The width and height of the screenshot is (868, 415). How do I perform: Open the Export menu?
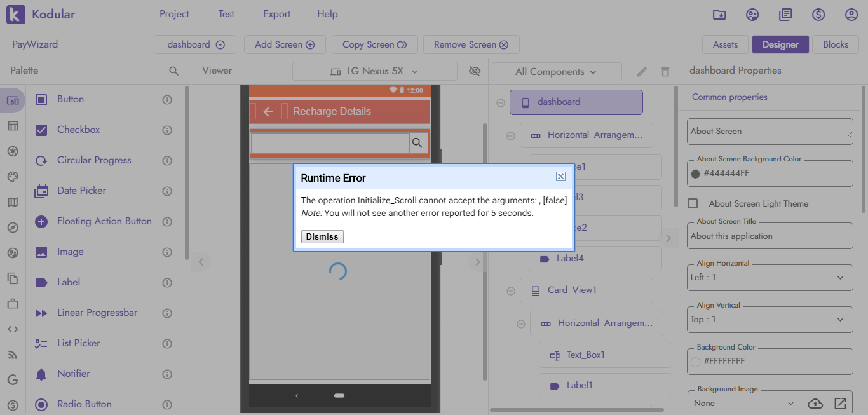276,14
